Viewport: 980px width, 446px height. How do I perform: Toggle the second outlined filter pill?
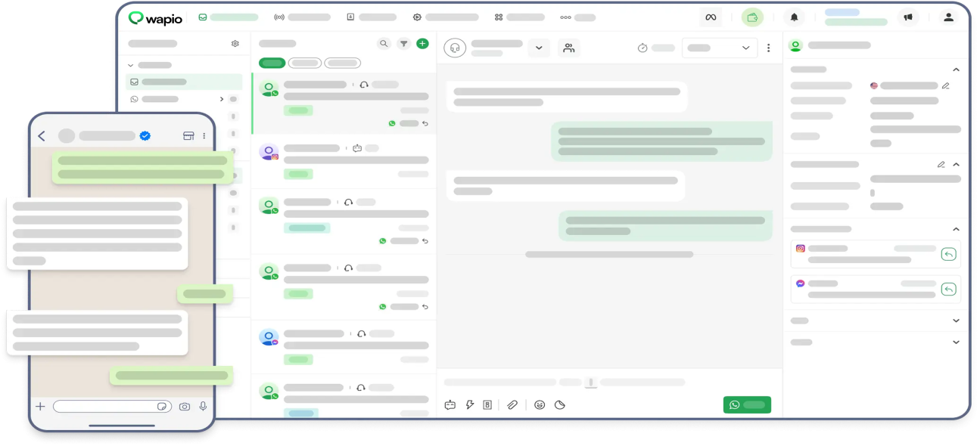point(305,63)
